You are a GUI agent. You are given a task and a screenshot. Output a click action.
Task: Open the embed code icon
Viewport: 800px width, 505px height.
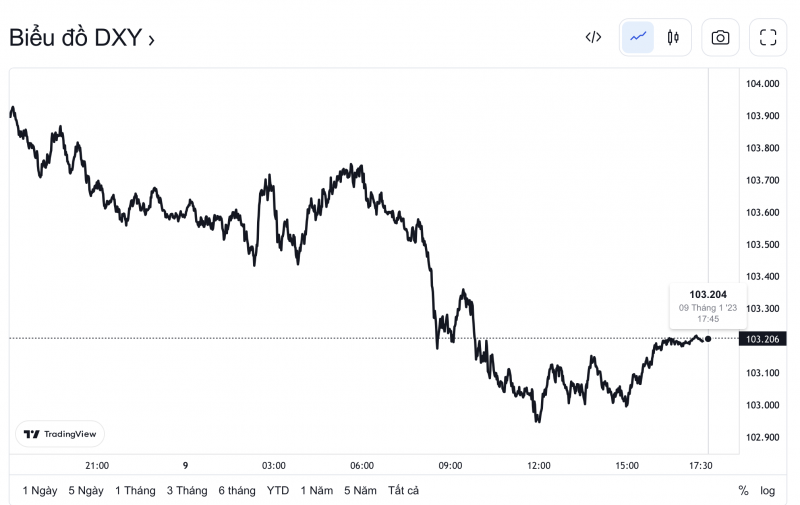pyautogui.click(x=593, y=38)
